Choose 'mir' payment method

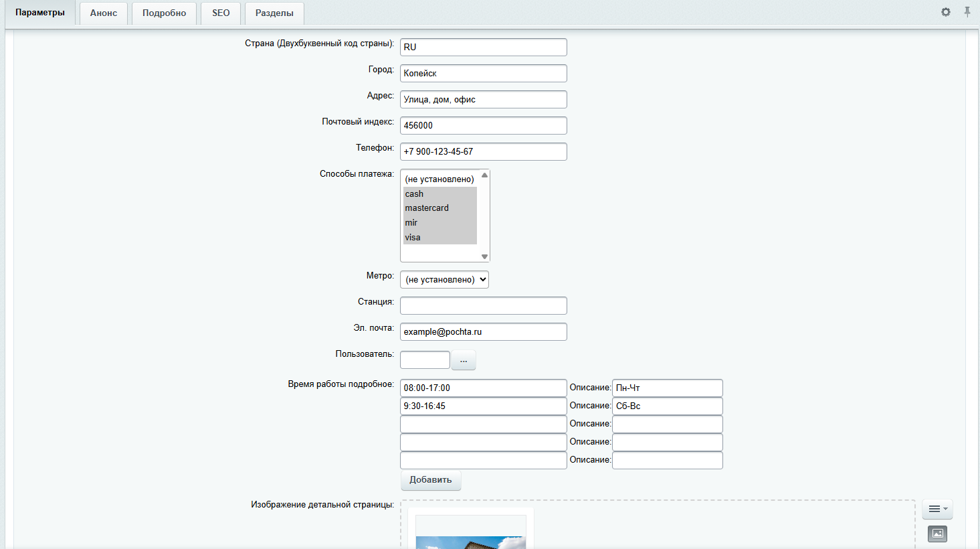(439, 223)
